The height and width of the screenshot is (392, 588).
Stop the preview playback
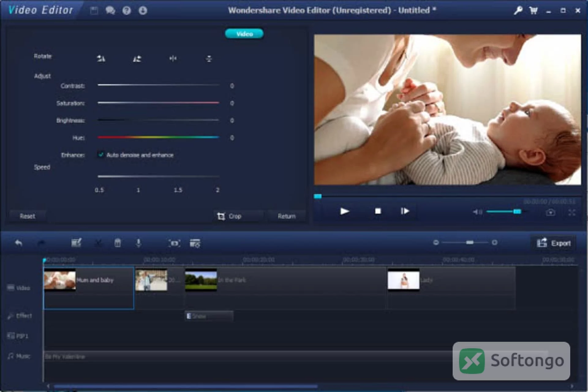[378, 211]
